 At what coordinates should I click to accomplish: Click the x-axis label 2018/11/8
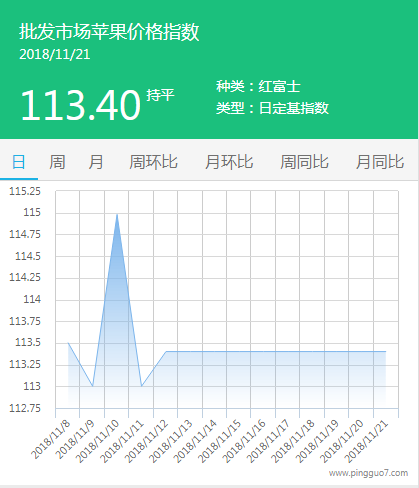[51, 440]
